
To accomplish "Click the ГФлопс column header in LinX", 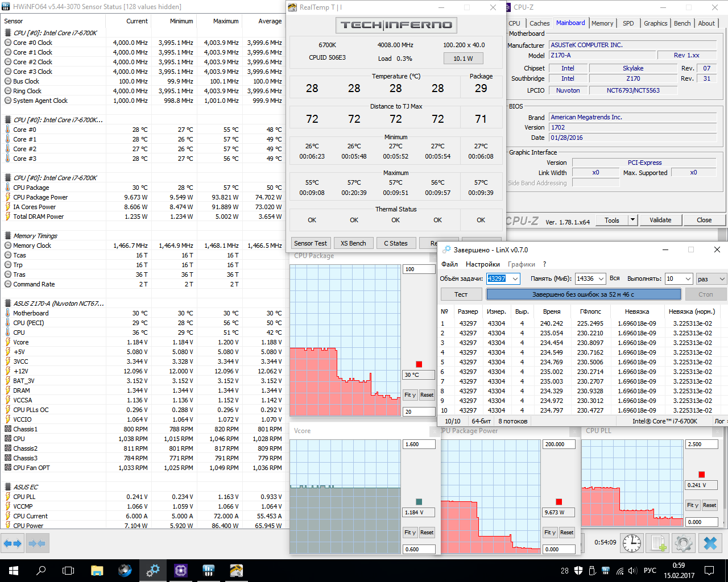I will [590, 311].
